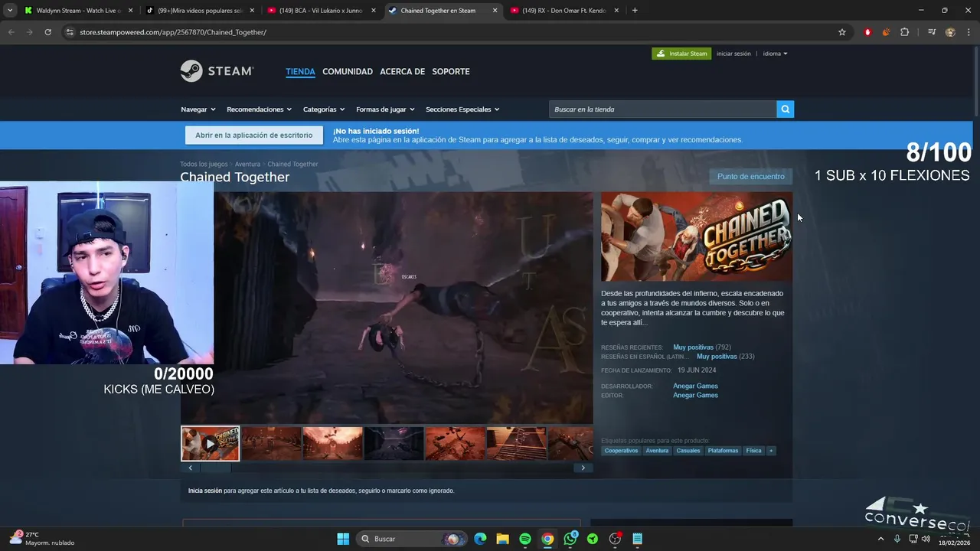Open Windows Start menu
The image size is (980, 551).
coord(343,539)
